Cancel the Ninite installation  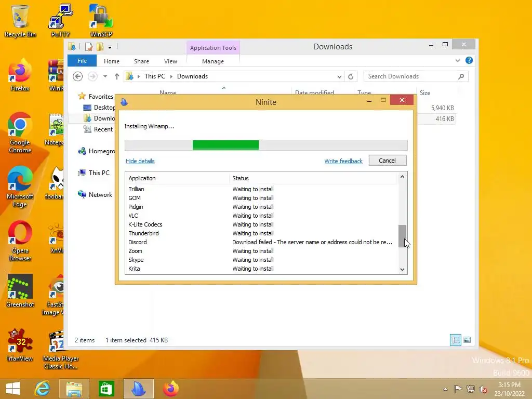tap(388, 161)
